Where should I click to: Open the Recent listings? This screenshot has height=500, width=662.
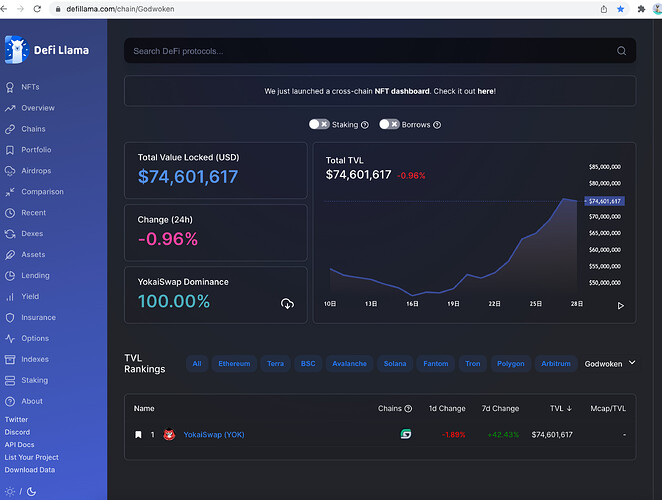pyautogui.click(x=25, y=213)
